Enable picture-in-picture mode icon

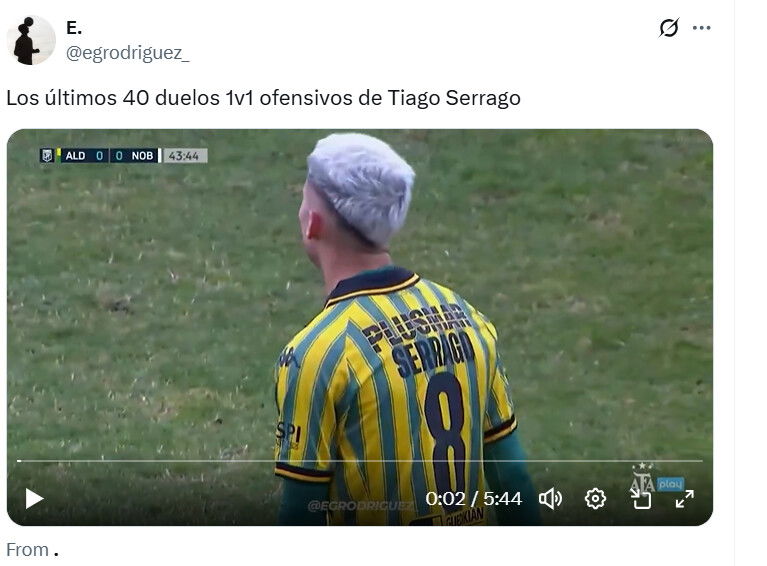click(640, 498)
